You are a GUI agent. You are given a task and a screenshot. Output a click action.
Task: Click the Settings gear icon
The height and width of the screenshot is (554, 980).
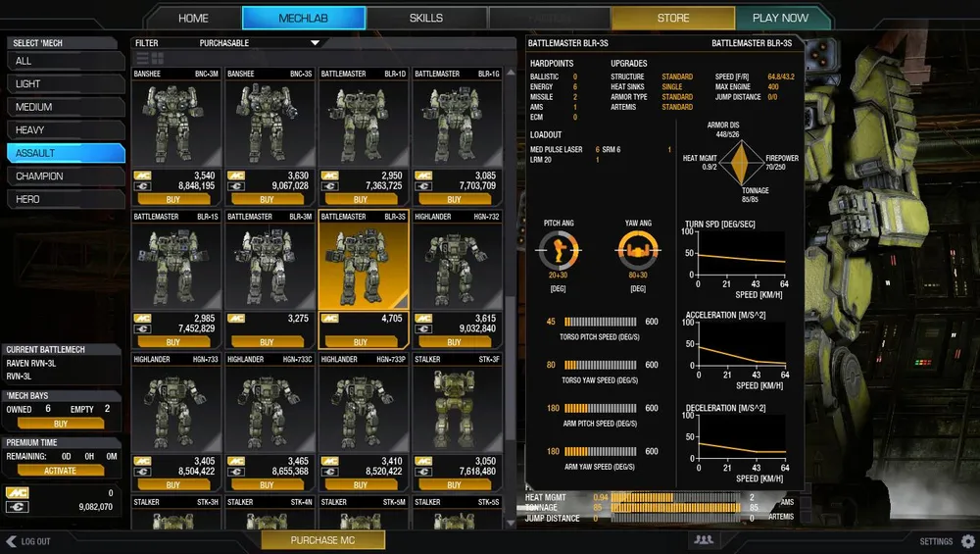click(x=967, y=541)
